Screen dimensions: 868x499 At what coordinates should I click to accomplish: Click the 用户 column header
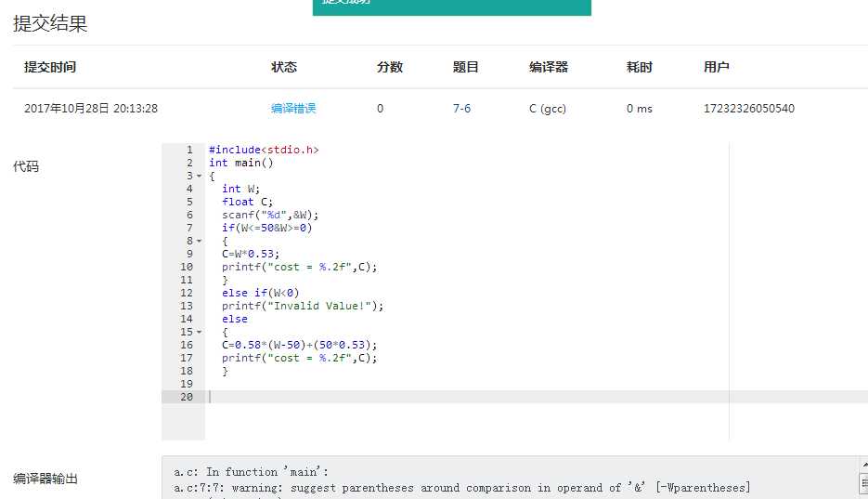click(x=717, y=67)
